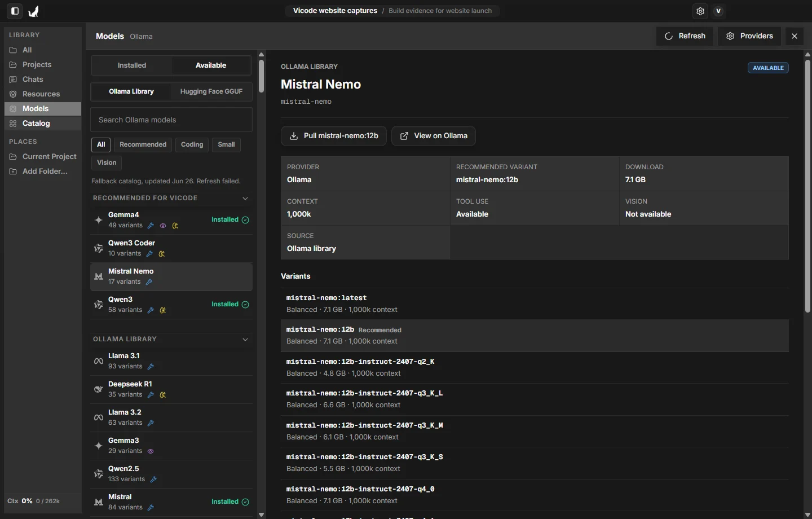Select Ollama Library source tab
This screenshot has height=519, width=812.
(131, 91)
